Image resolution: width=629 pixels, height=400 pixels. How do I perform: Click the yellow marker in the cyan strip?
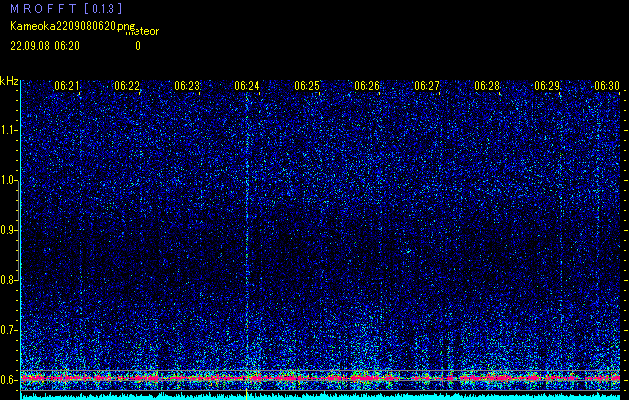246,394
